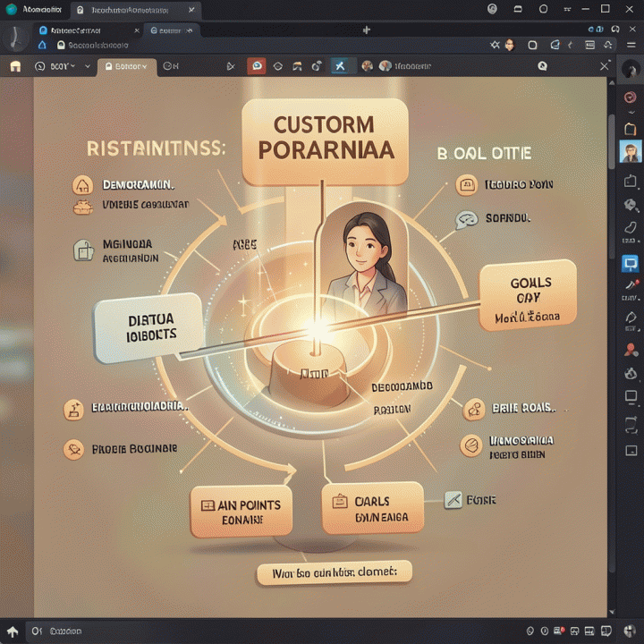This screenshot has width=644, height=644.
Task: Click the green pencil icon beside OARLS card
Action: point(453,500)
